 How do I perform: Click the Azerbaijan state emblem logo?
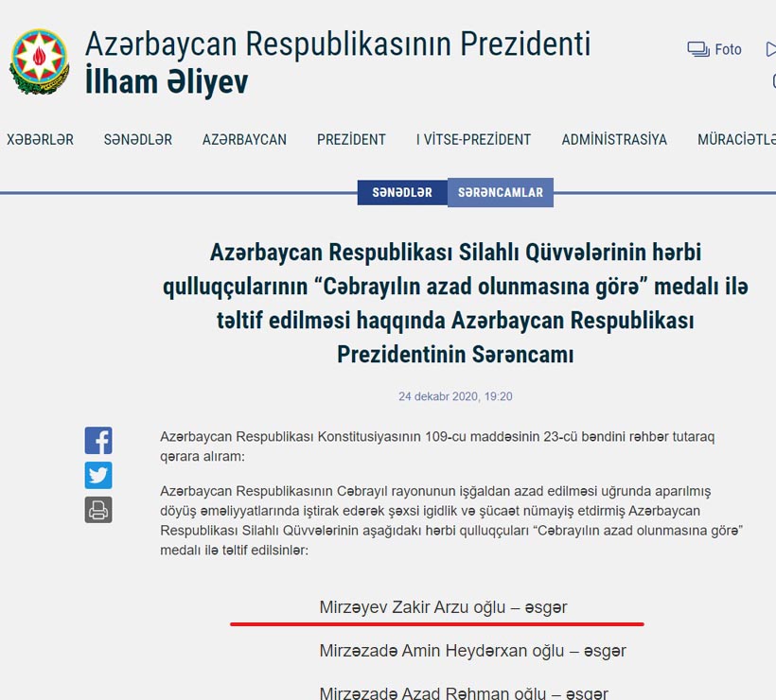40,61
